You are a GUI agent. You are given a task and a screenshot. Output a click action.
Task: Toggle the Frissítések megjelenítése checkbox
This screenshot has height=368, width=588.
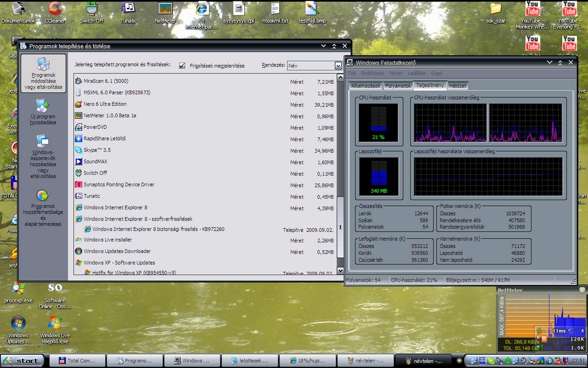(x=182, y=66)
